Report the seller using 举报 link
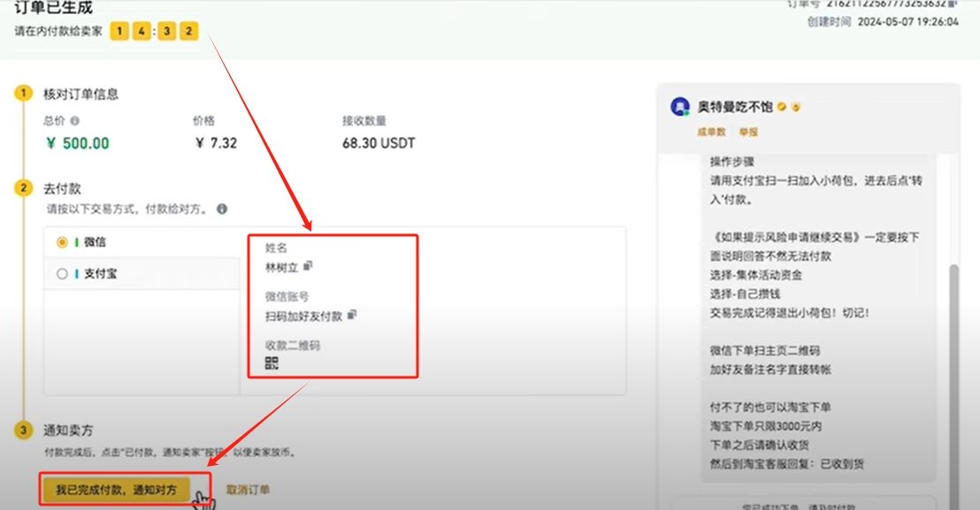The image size is (980, 510). 748,132
